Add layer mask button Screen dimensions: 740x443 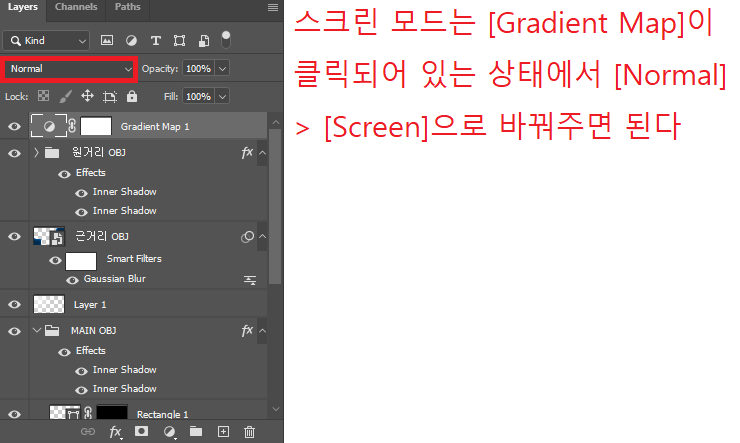tap(141, 431)
